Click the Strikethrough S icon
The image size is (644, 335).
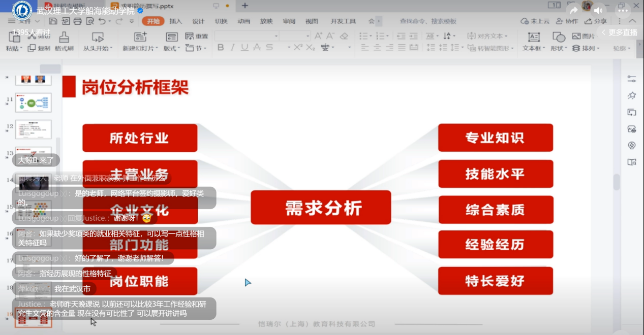(269, 48)
